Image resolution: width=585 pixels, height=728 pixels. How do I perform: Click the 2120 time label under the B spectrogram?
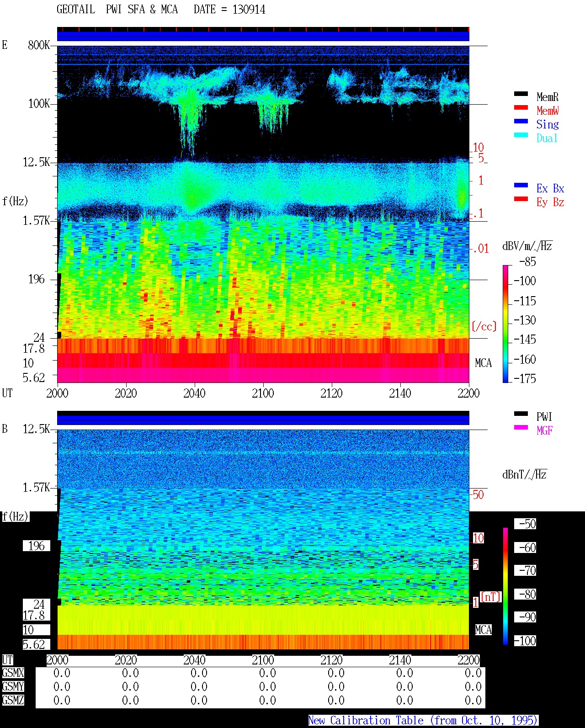(331, 660)
